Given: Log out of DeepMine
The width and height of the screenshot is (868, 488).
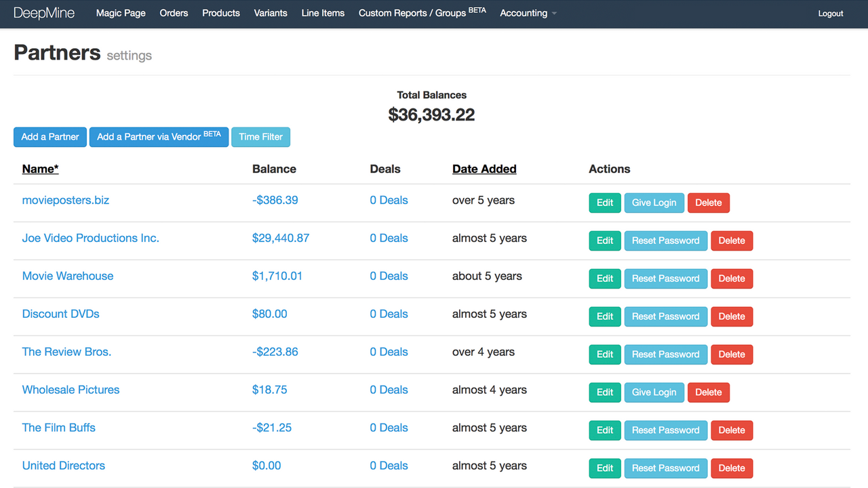Looking at the screenshot, I should click(x=830, y=13).
